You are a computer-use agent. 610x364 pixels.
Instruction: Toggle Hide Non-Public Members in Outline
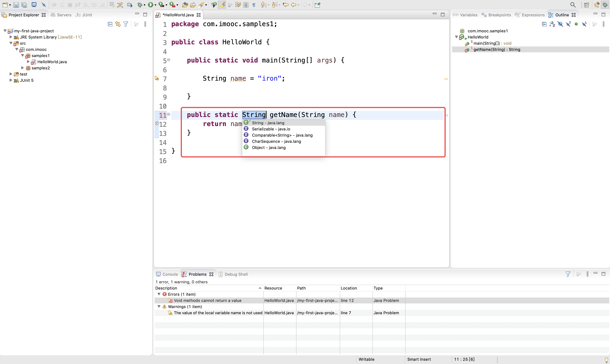point(576,24)
